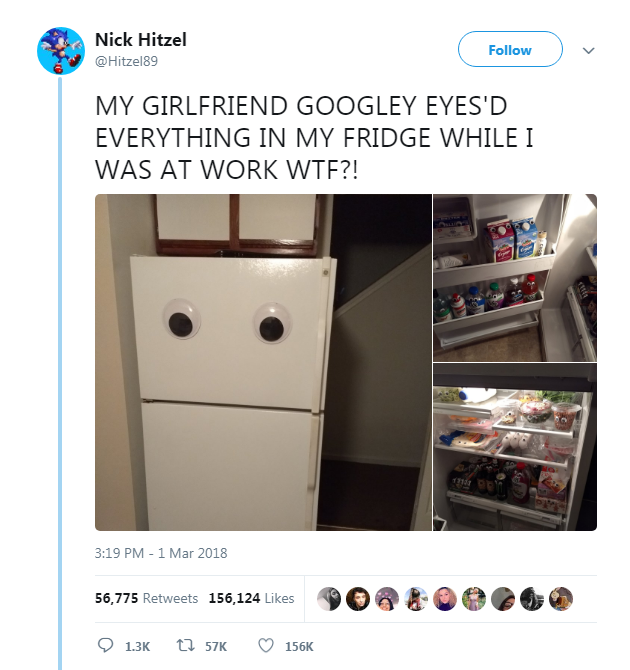Open the second liker's dark-haired avatar

[x=358, y=599]
